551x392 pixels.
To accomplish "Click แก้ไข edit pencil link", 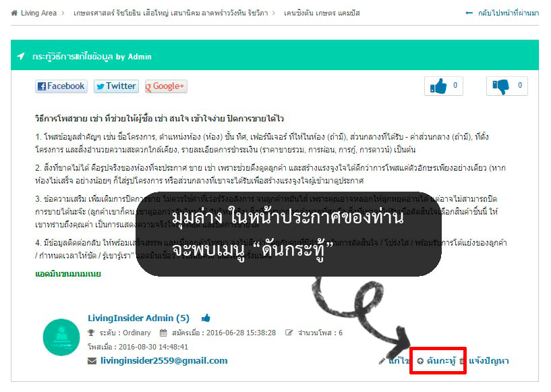I will click(x=395, y=361).
